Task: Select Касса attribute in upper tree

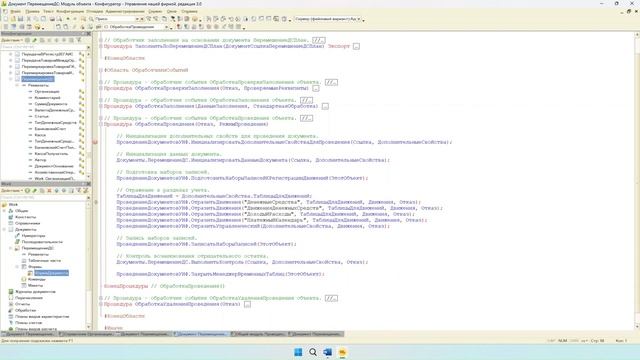Action: coord(40,135)
